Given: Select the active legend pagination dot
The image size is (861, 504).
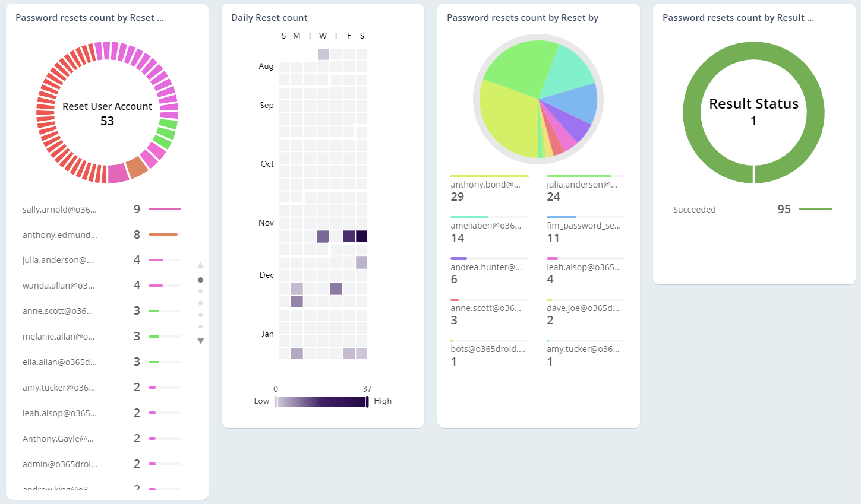Looking at the screenshot, I should click(200, 280).
